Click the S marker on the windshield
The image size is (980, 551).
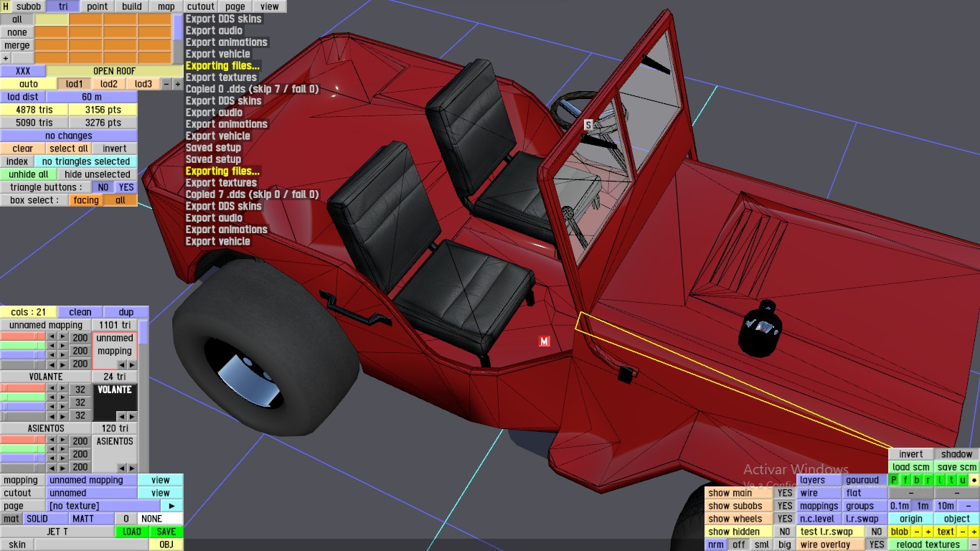[588, 126]
